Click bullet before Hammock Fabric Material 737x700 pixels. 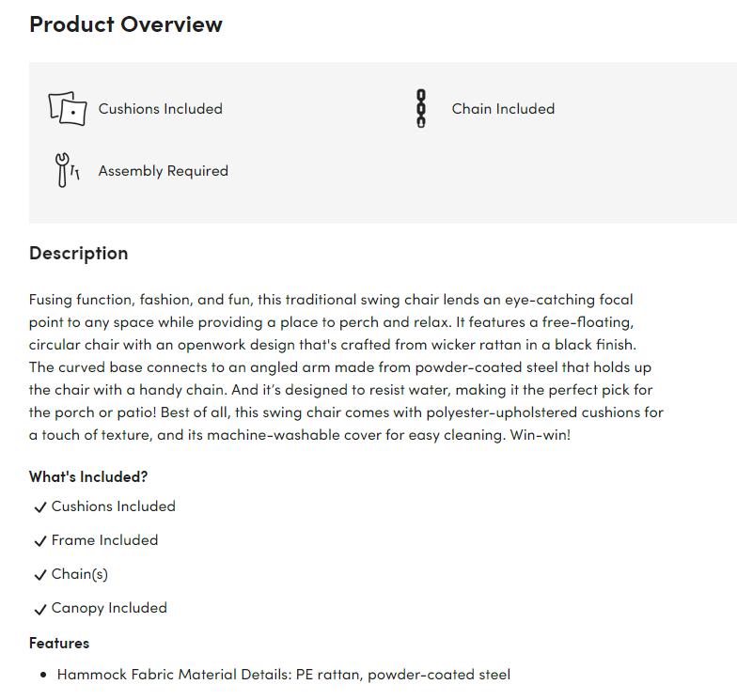[x=43, y=675]
